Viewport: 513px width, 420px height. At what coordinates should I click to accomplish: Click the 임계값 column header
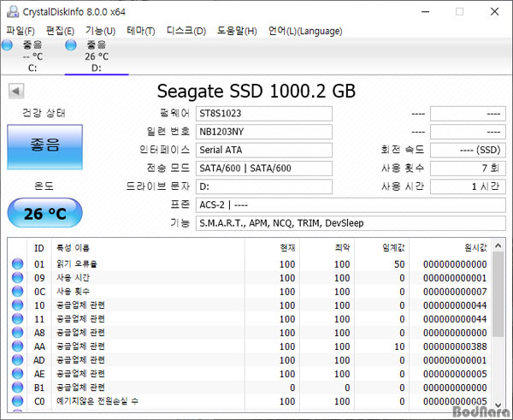(381, 248)
